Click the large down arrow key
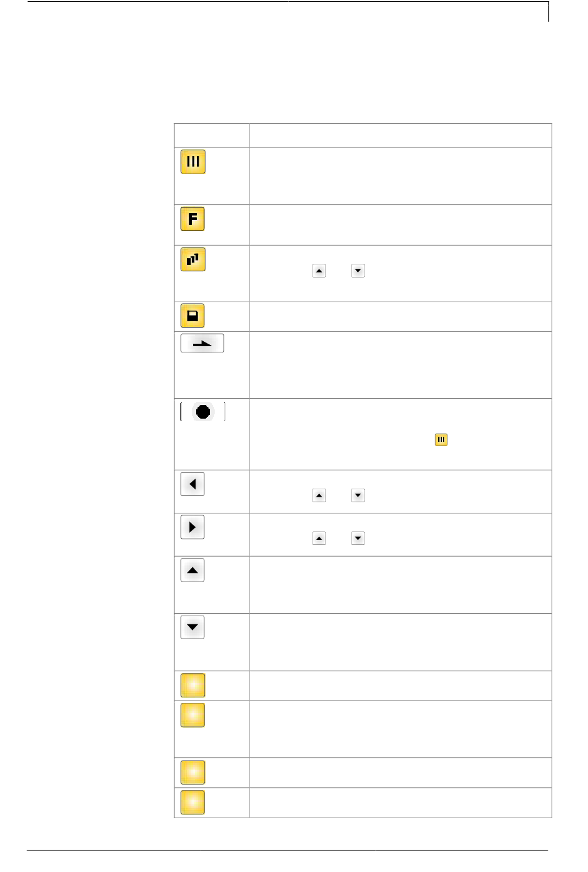 coord(192,627)
